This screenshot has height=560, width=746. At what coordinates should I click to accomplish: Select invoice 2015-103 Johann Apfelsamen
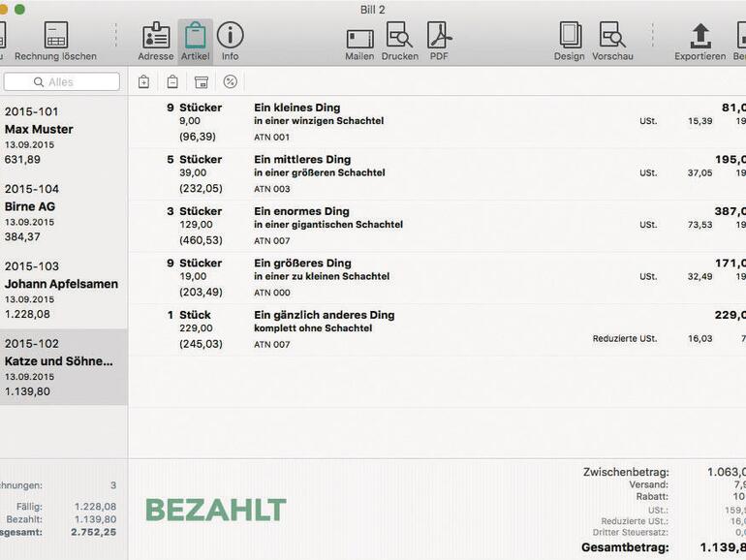pos(64,290)
